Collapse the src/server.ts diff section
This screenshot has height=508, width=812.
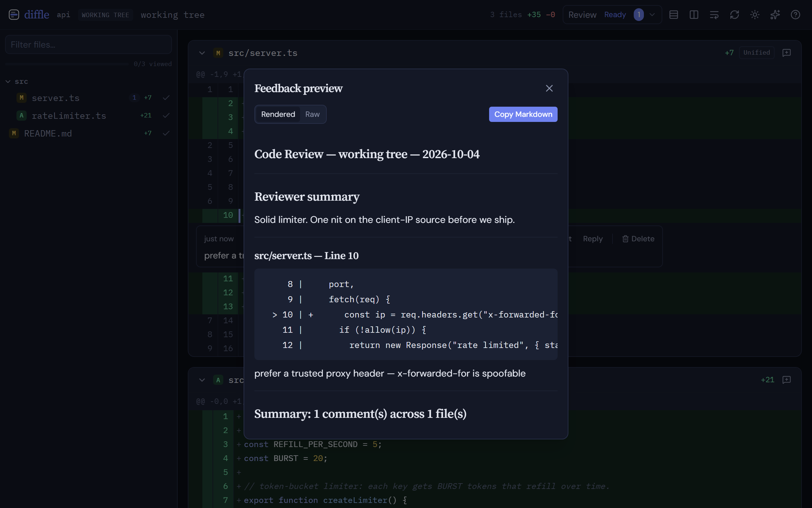point(202,53)
